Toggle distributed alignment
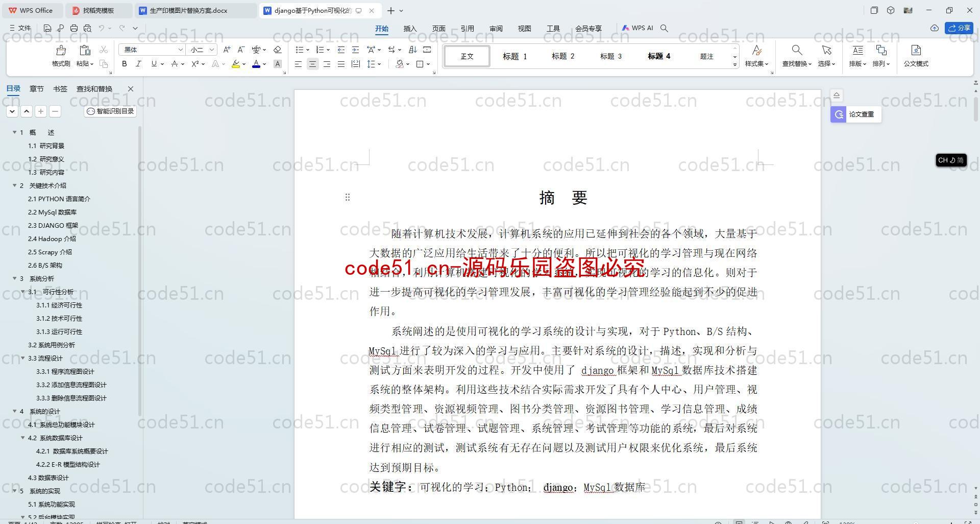Image resolution: width=980 pixels, height=524 pixels. click(x=355, y=64)
